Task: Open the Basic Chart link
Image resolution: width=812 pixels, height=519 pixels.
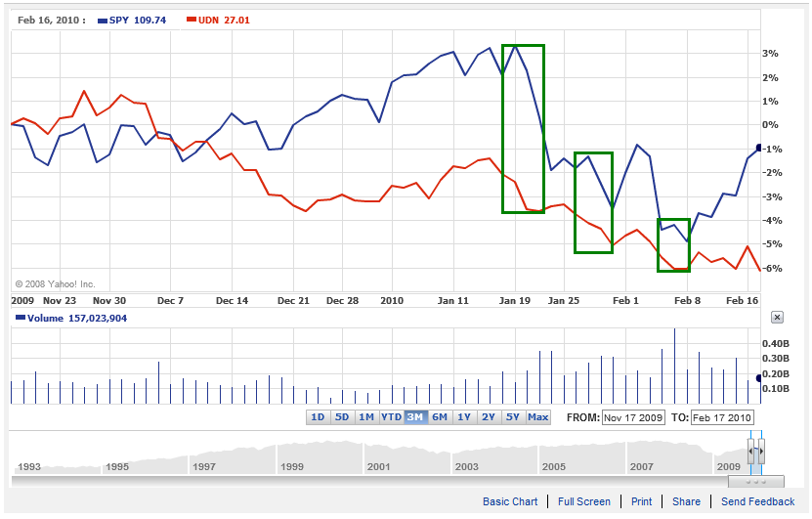Action: tap(510, 501)
